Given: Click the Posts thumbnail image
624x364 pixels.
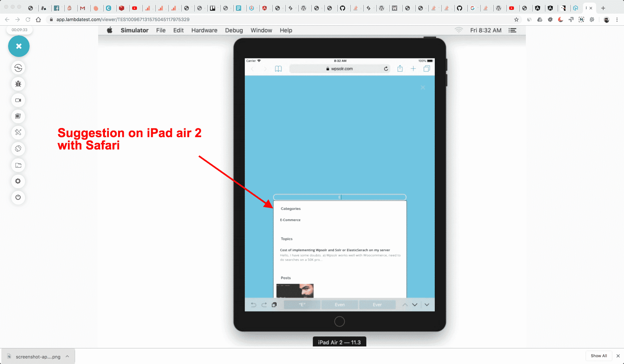Looking at the screenshot, I should (295, 291).
